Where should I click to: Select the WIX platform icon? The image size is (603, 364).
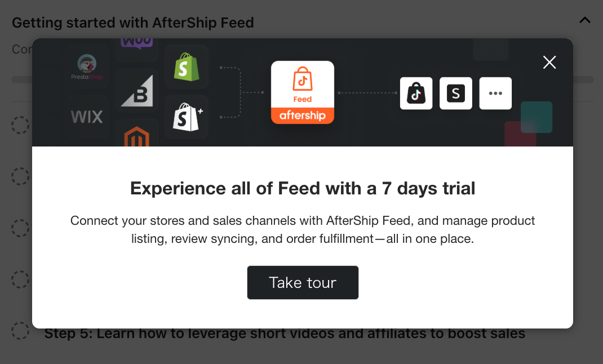point(87,117)
